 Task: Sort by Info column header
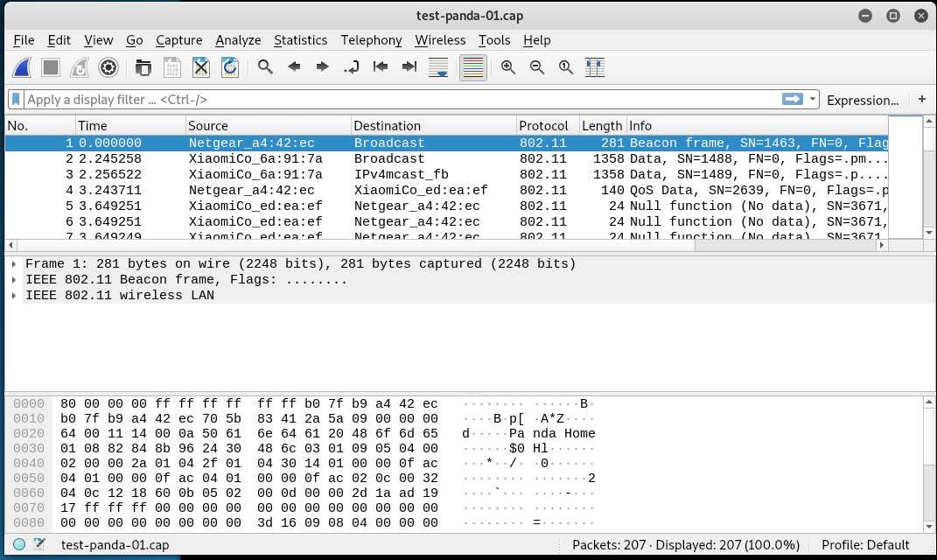[757, 125]
